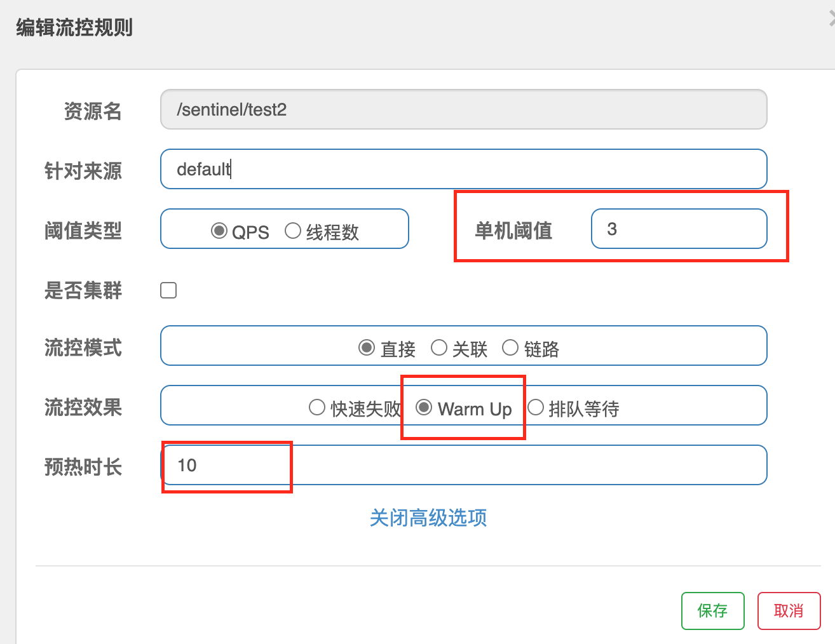Click the 编辑流控规则 dialog title
835x644 pixels.
click(74, 28)
